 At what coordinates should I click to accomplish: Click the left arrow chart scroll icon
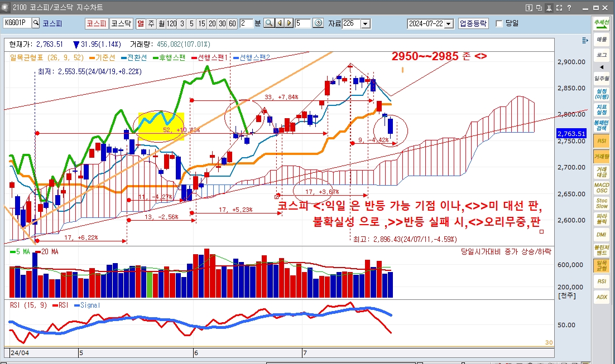(280, 23)
